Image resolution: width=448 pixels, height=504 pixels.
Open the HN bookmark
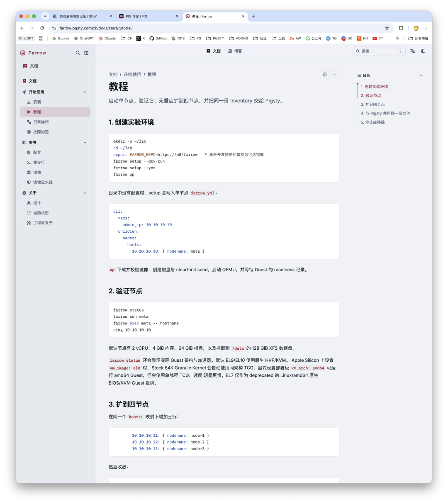click(x=362, y=39)
